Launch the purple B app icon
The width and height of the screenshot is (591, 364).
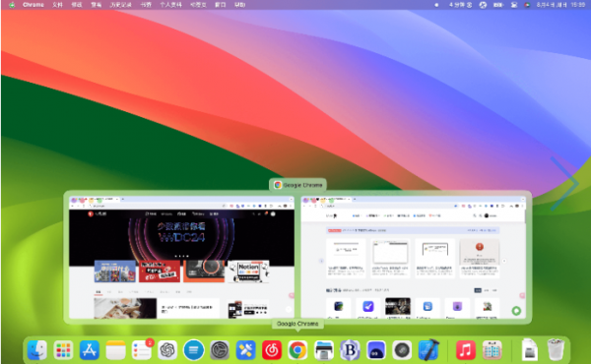coord(350,350)
